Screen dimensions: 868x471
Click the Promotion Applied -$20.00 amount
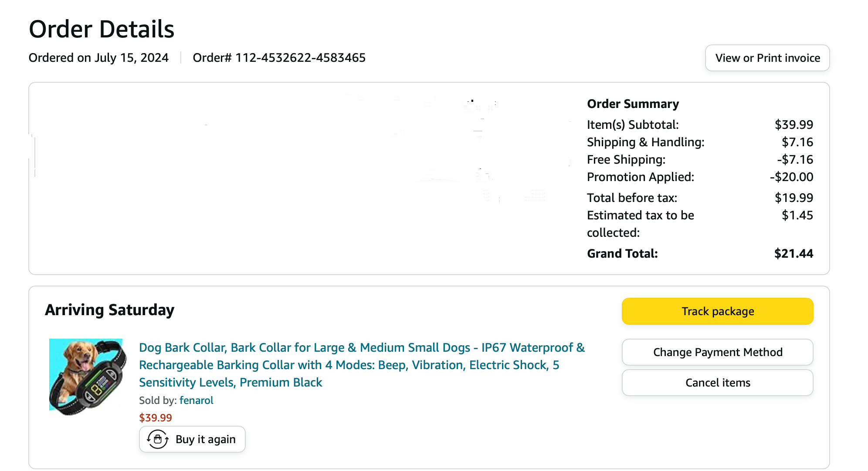click(791, 177)
